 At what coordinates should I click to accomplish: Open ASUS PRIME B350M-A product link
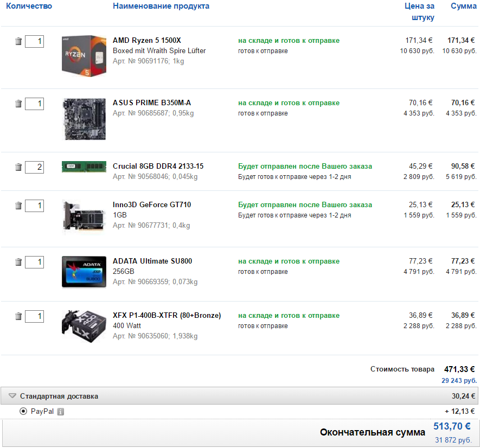click(x=152, y=103)
